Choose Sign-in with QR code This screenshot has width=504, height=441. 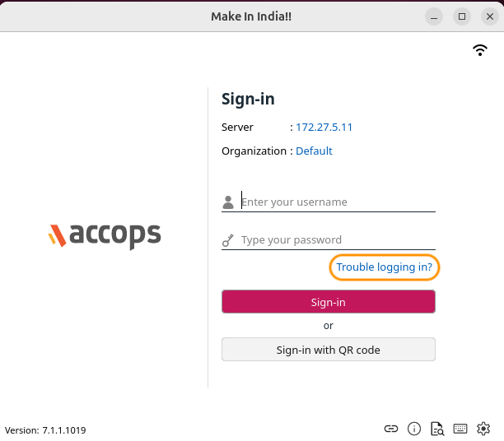pyautogui.click(x=328, y=350)
